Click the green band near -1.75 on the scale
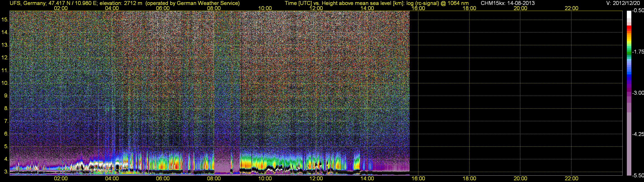Image resolution: width=644 pixels, height=182 pixels. click(629, 52)
